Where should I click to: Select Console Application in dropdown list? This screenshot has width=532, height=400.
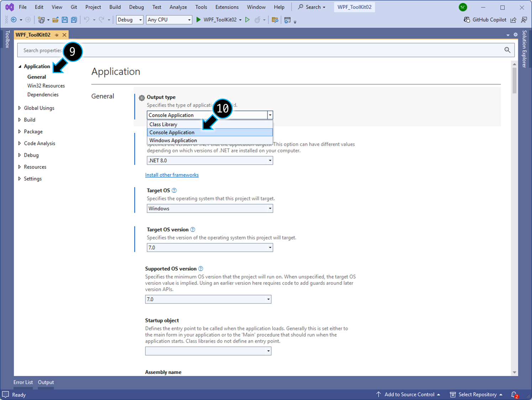pyautogui.click(x=210, y=132)
